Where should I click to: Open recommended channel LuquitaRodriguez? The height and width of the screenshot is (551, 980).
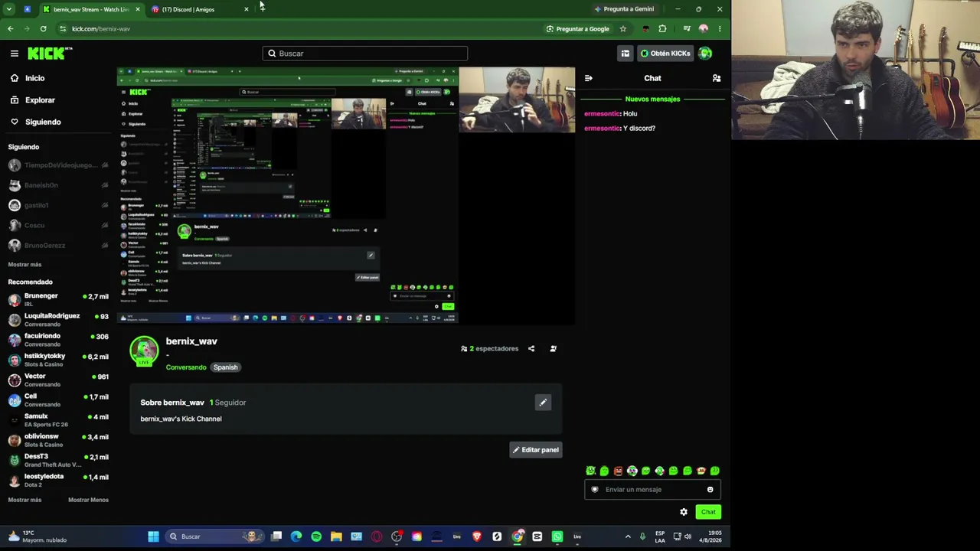(x=58, y=320)
